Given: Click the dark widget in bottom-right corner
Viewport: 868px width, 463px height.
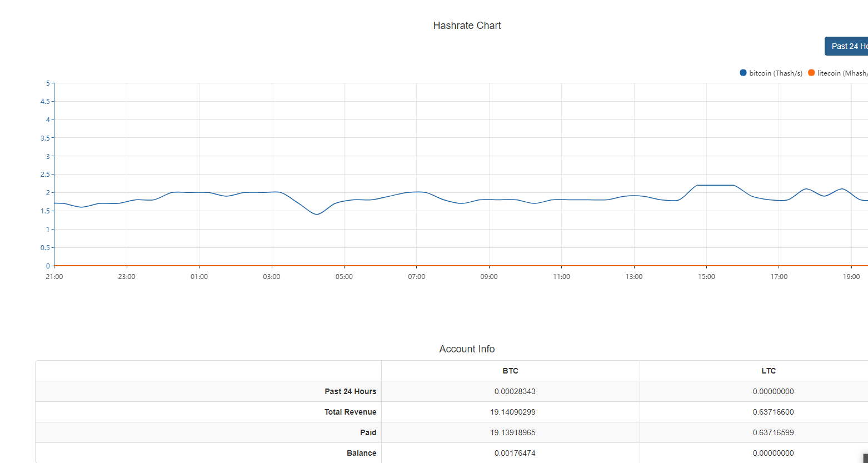Looking at the screenshot, I should pos(865,458).
